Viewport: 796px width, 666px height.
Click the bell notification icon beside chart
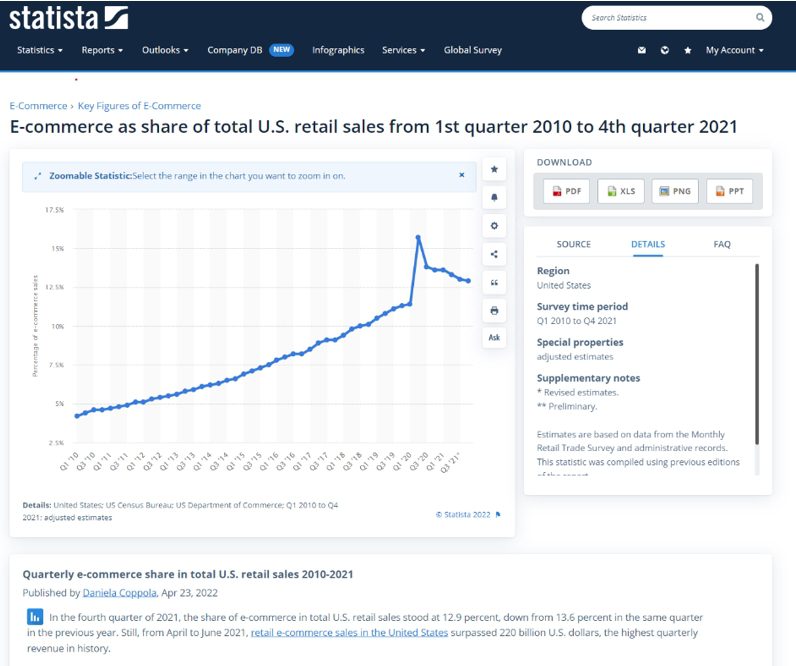(494, 198)
